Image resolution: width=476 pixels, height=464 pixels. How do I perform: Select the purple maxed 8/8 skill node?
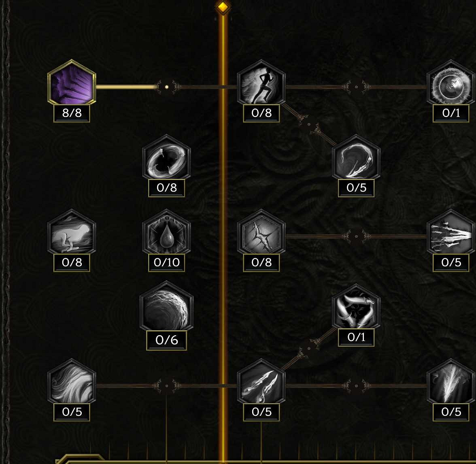point(72,83)
